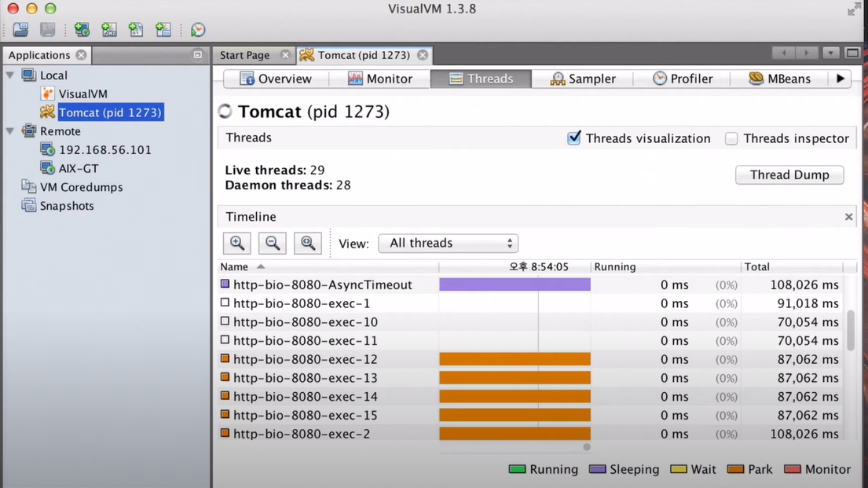Click Add VM Coredump toolbar icon
The height and width of the screenshot is (488, 868).
pos(136,29)
